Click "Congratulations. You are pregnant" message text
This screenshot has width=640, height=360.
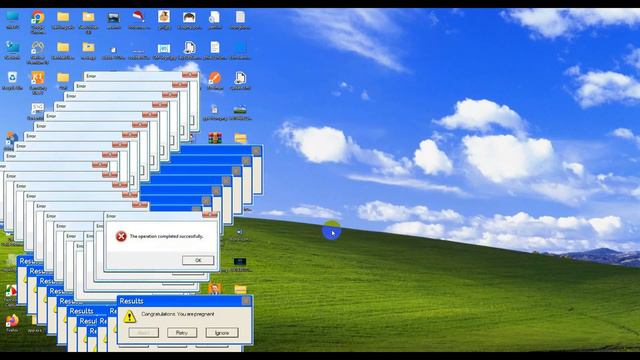coord(178,314)
